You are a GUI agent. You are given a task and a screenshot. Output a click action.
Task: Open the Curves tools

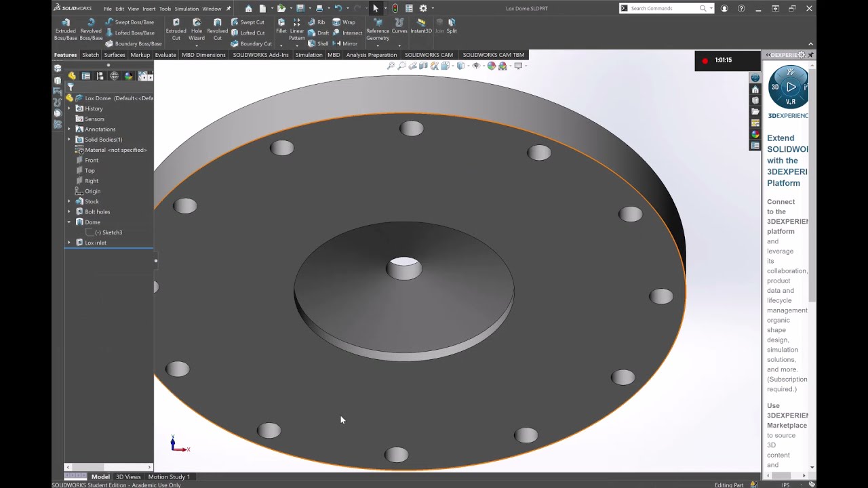pos(399,26)
